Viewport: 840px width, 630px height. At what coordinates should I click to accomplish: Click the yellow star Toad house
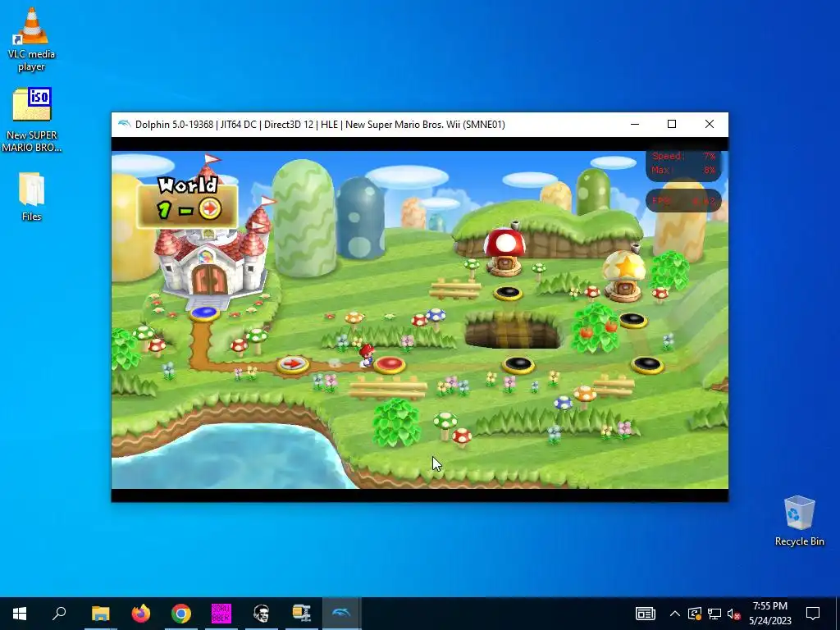[623, 275]
